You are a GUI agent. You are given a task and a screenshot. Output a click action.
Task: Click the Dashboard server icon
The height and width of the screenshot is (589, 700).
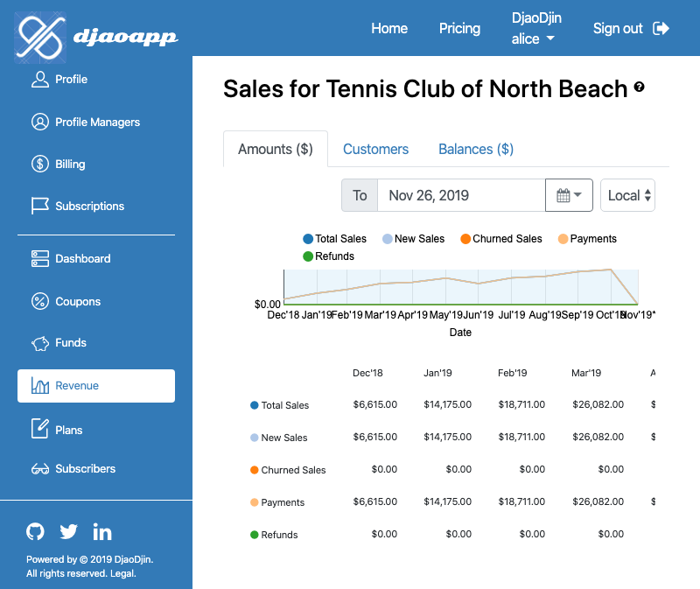click(40, 258)
